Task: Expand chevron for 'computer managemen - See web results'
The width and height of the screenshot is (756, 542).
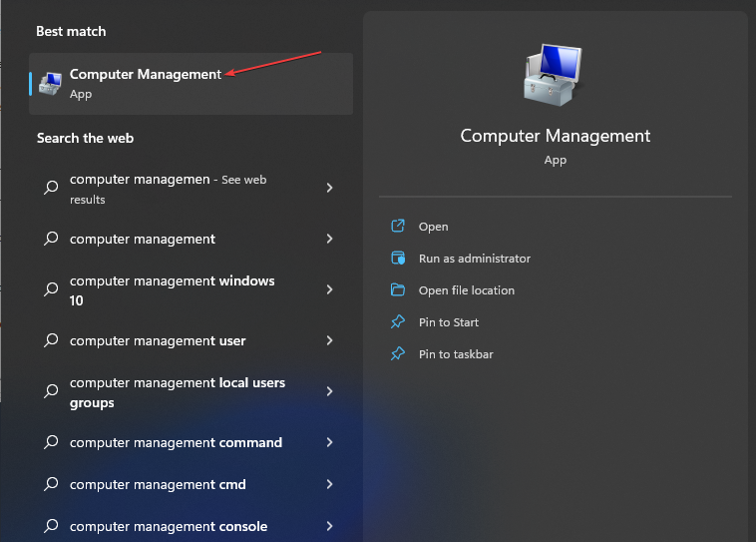Action: click(x=330, y=188)
